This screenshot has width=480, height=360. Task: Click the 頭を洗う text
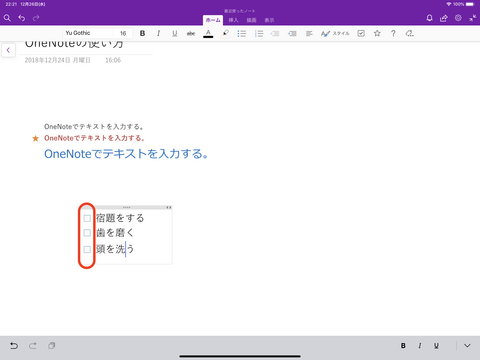[115, 249]
